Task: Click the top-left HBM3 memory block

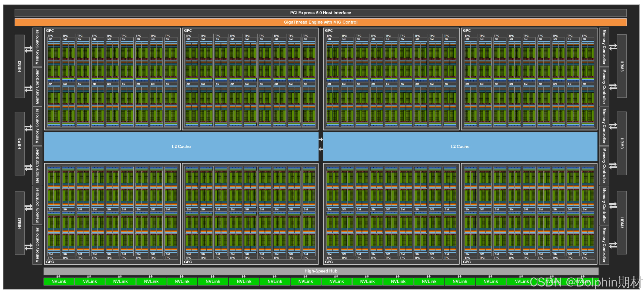Action: point(19,66)
